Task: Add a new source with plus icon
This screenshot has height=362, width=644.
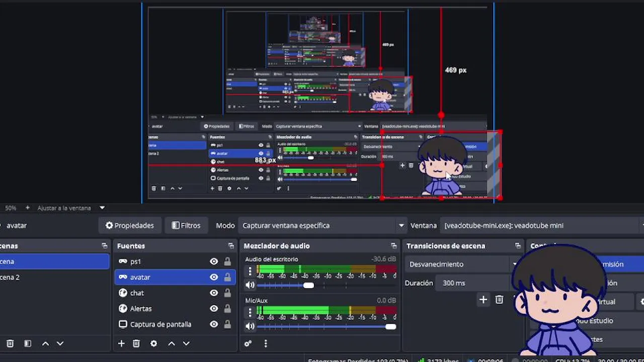Action: point(121,343)
